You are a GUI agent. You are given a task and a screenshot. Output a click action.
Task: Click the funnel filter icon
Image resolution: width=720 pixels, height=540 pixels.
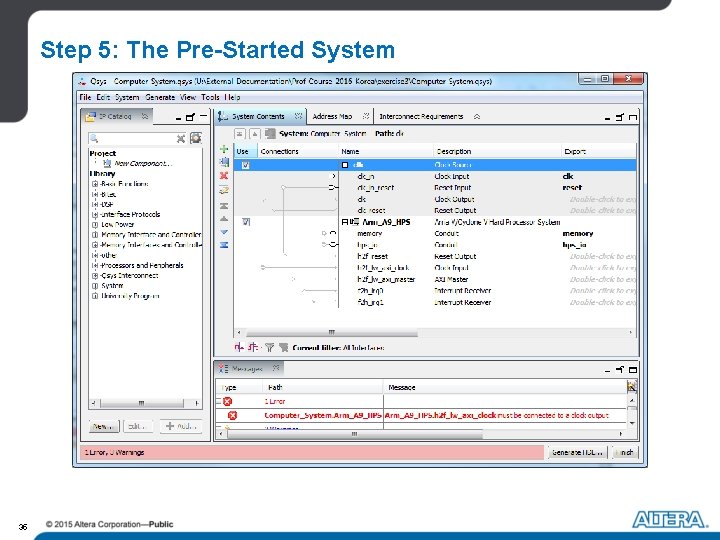coord(270,348)
